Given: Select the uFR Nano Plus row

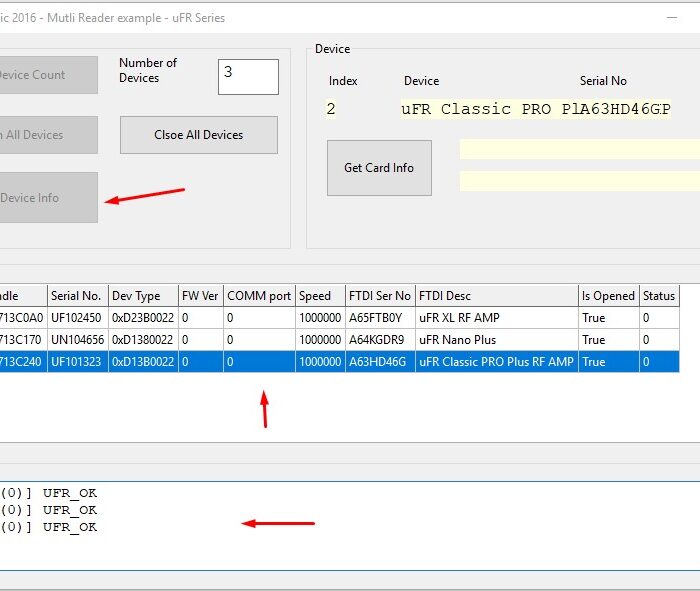Looking at the screenshot, I should (339, 340).
